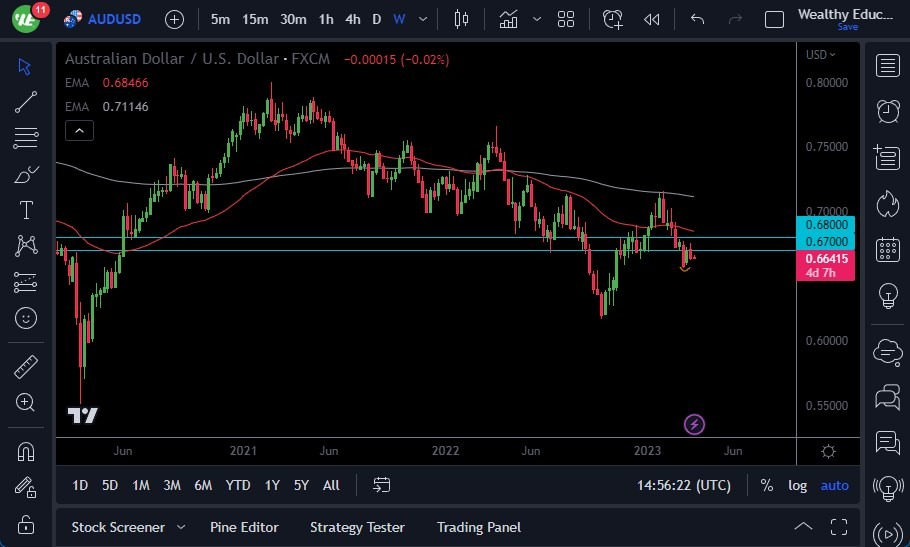
Task: Select the Text tool in left toolbar
Action: click(26, 210)
